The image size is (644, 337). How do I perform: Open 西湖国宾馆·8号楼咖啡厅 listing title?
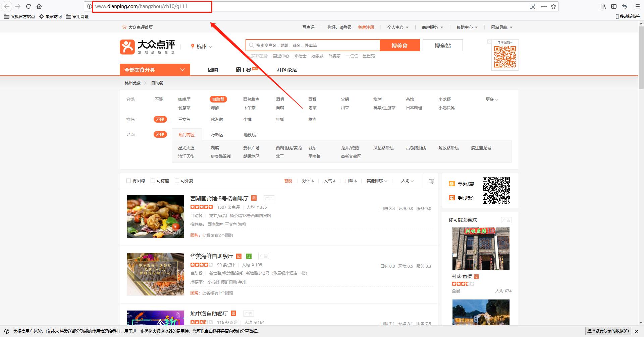[219, 198]
